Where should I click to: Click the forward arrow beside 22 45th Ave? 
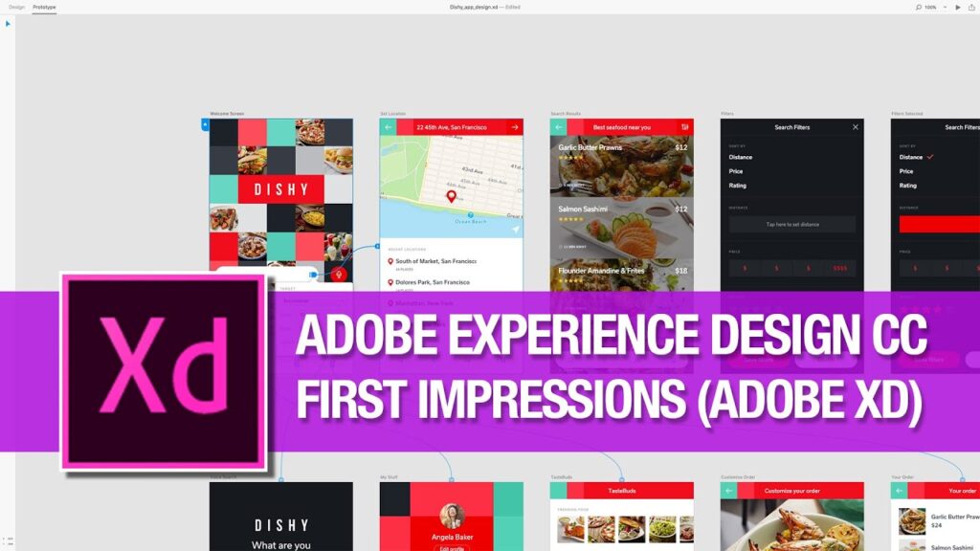click(515, 127)
